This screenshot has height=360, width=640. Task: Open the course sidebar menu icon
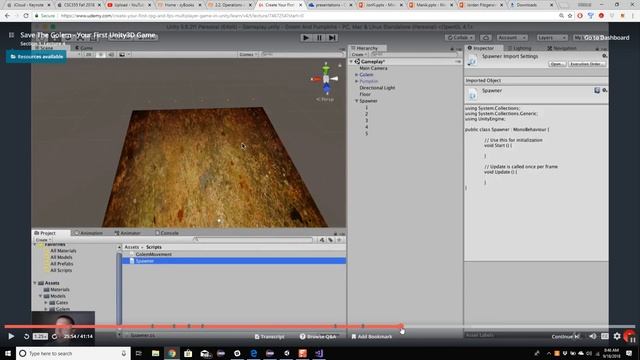pyautogui.click(x=11, y=35)
